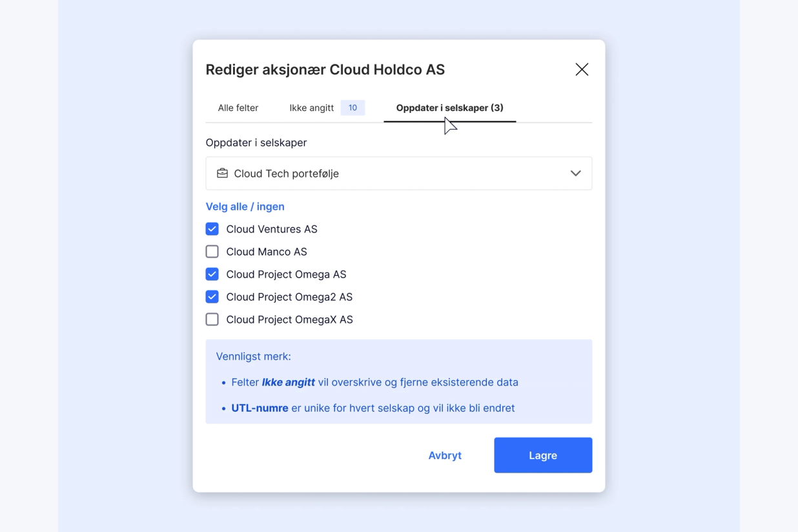Viewport: 798px width, 532px height.
Task: Click the briefcase icon in portfolio selector
Action: coord(222,173)
